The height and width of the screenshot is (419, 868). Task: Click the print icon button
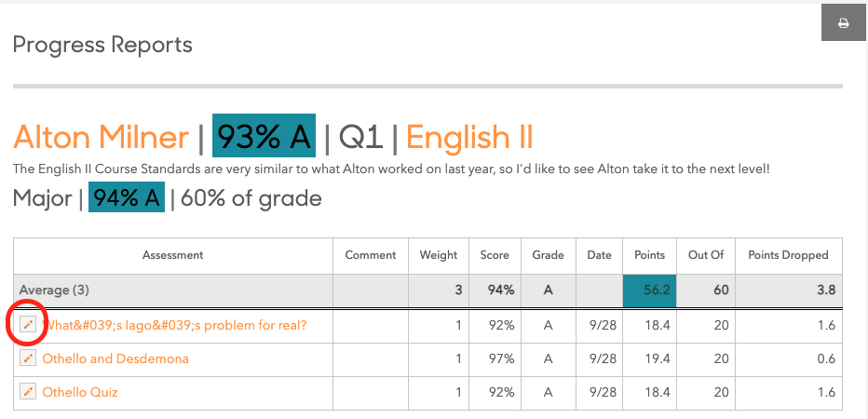pyautogui.click(x=844, y=22)
